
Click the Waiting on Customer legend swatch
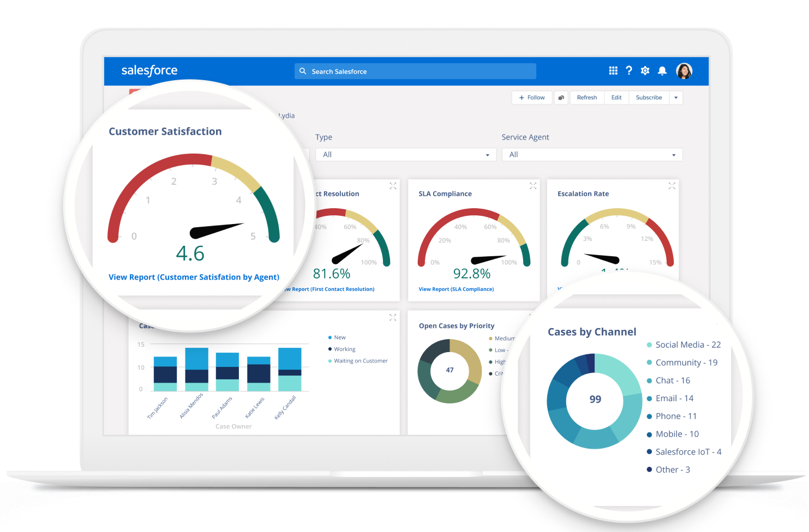click(x=330, y=361)
